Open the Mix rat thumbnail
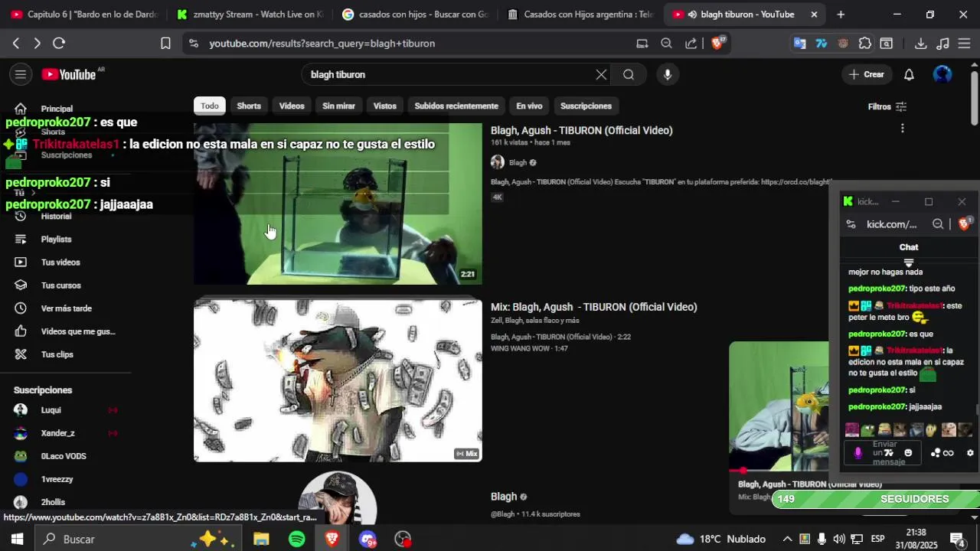The width and height of the screenshot is (980, 551). [x=338, y=380]
